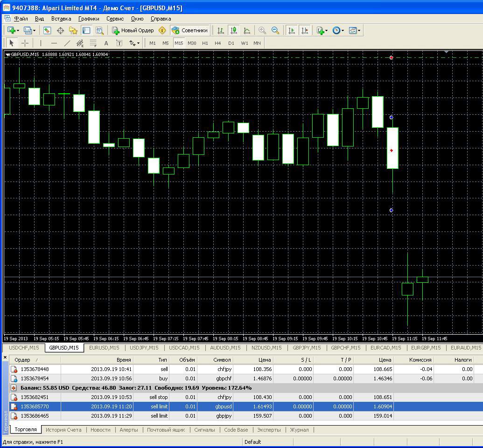
Task: Switch to the GBPJPY,M15 chart tab
Action: [307, 348]
